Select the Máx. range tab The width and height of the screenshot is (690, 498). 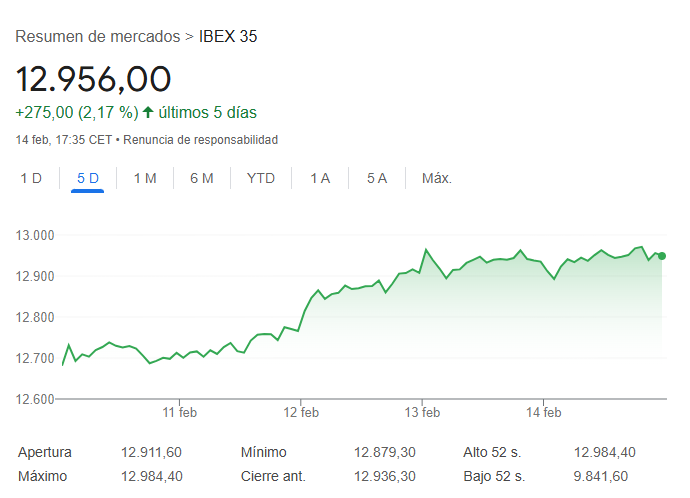(x=437, y=178)
